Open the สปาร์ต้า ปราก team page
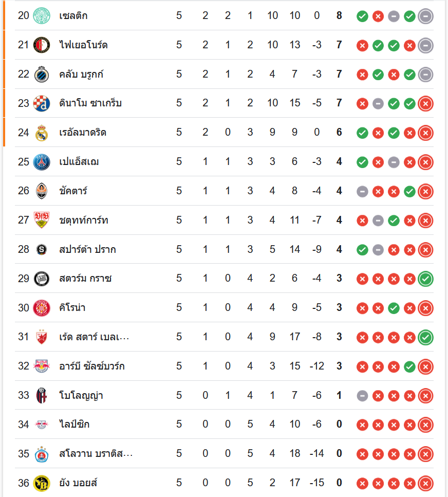Screen dimensions: 448x497 coord(87,249)
